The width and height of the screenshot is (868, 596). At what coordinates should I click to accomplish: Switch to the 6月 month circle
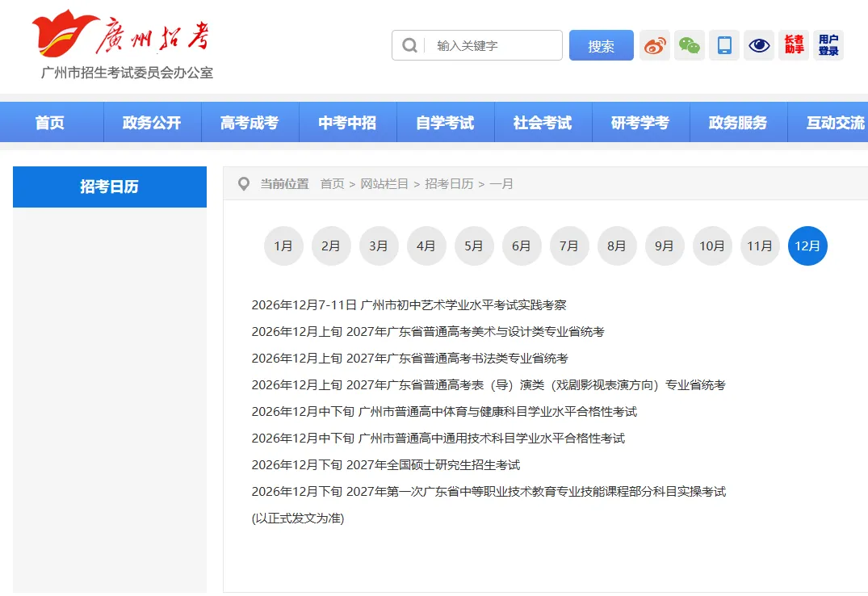[522, 246]
